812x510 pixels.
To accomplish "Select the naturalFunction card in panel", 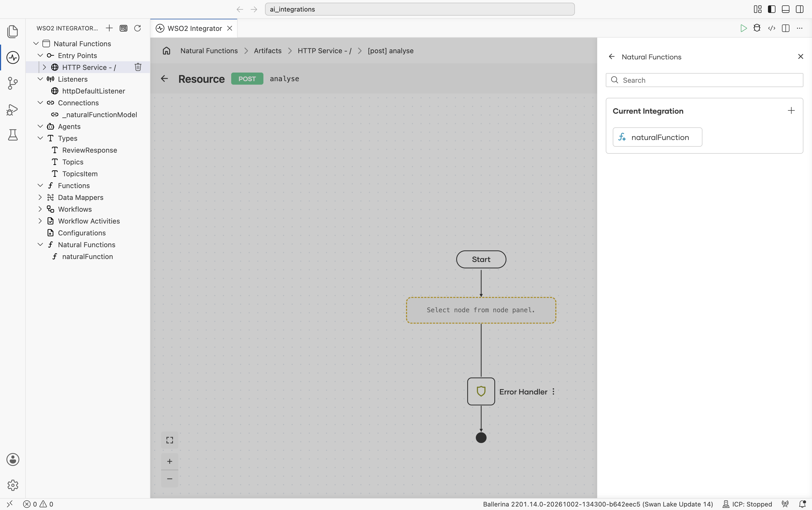I will coord(657,137).
